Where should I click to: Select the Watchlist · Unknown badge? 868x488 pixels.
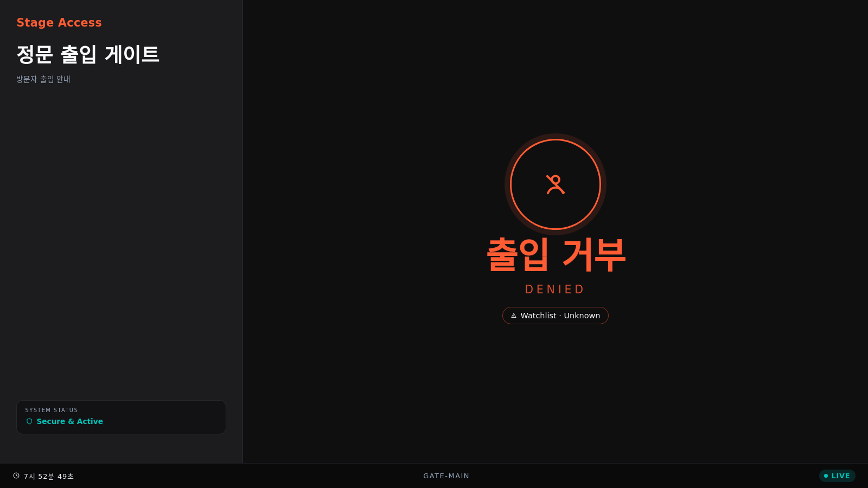[556, 316]
